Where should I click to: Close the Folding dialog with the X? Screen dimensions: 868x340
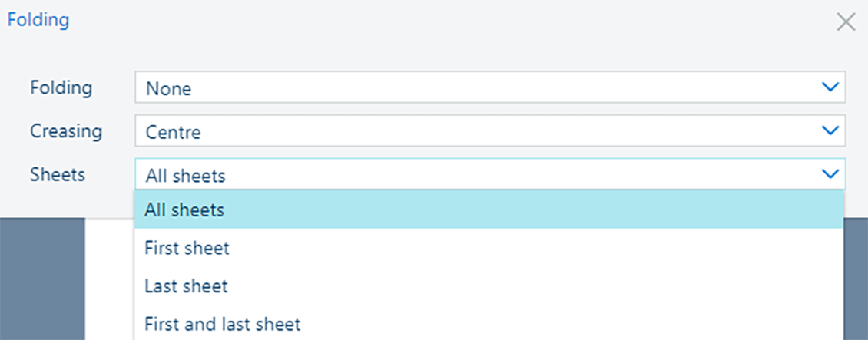point(845,22)
